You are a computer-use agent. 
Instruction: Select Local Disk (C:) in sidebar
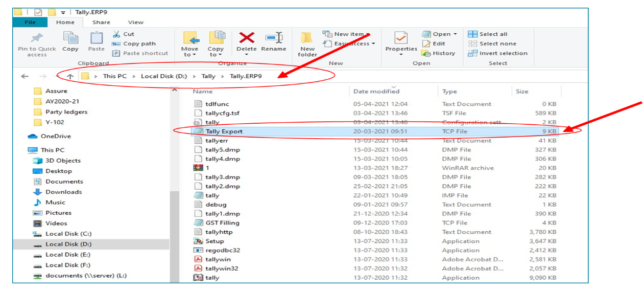62,234
